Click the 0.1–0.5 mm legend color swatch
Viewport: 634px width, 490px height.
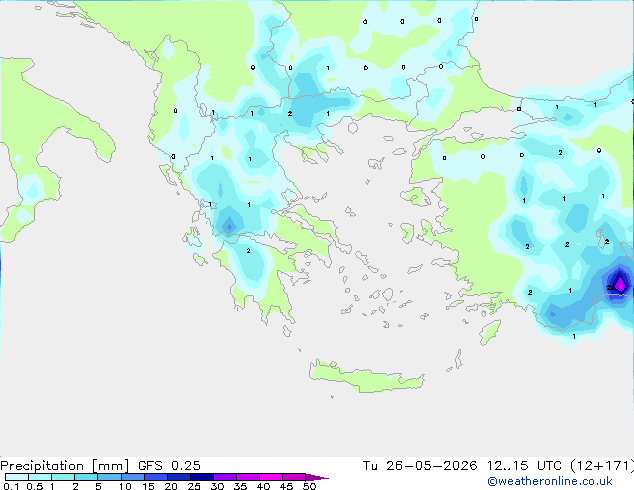click(x=17, y=477)
